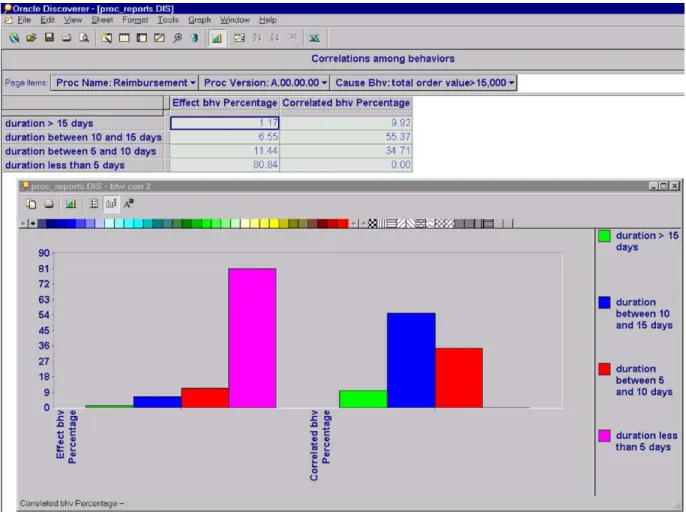Click the cell showing 34.71
This screenshot has height=512, width=686.
346,151
